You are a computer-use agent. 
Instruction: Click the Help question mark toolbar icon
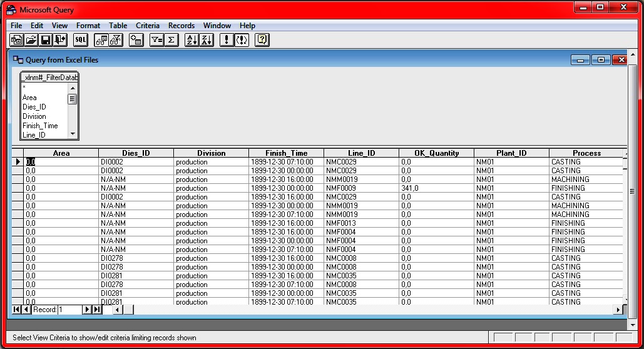point(262,40)
